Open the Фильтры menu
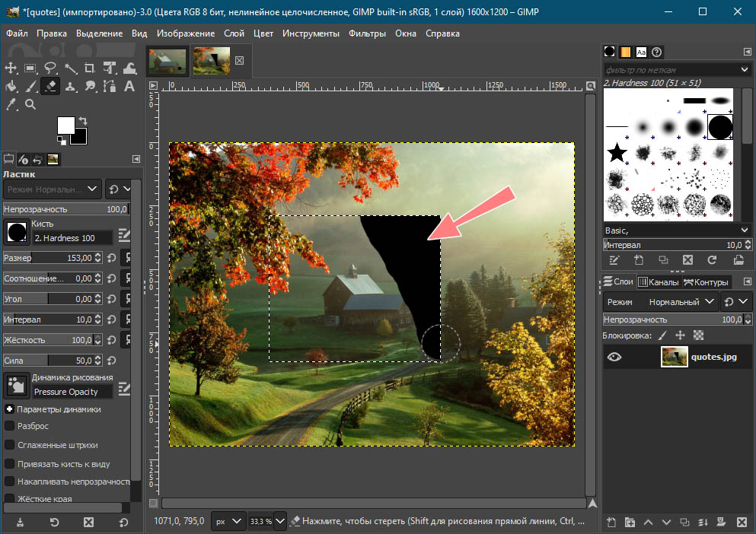 (367, 33)
